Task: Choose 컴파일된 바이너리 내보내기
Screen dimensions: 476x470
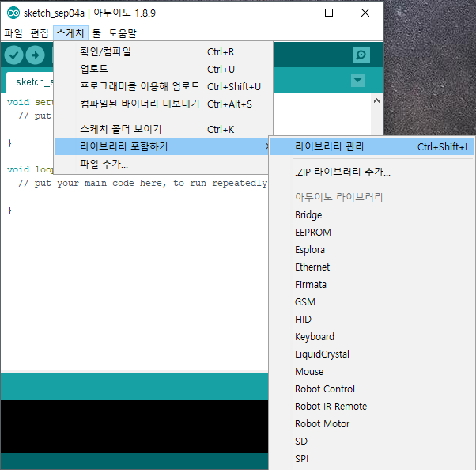Action: (x=164, y=104)
